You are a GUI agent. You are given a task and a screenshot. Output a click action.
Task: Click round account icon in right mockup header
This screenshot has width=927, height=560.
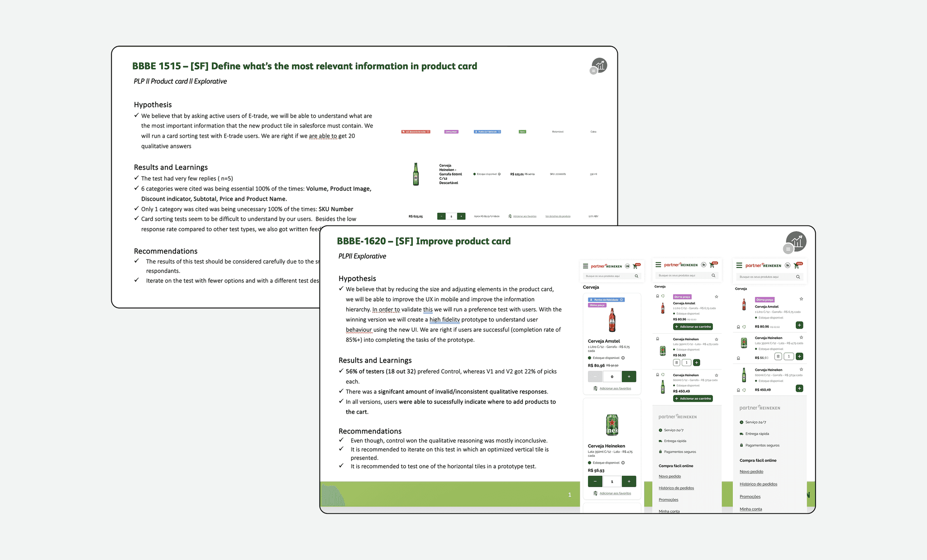click(x=788, y=265)
